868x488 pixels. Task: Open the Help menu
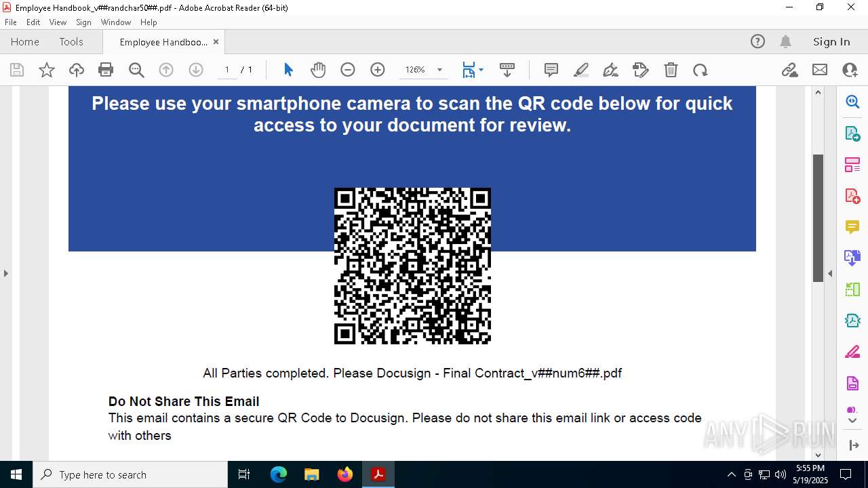tap(149, 22)
